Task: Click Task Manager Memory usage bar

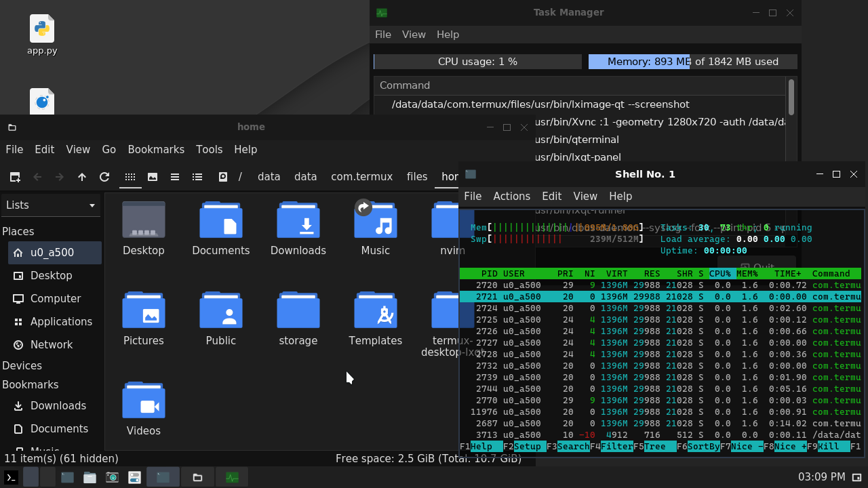Action: [x=692, y=62]
